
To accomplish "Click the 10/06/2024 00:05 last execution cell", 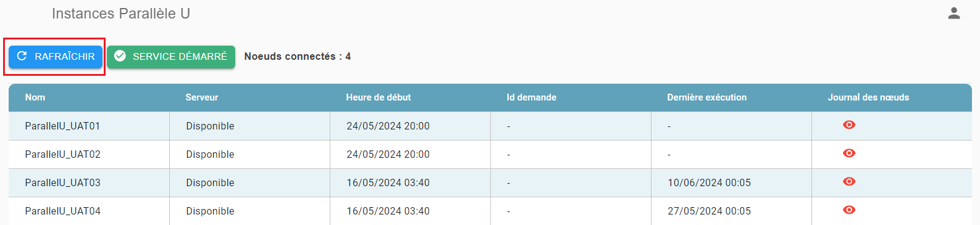I will [710, 182].
